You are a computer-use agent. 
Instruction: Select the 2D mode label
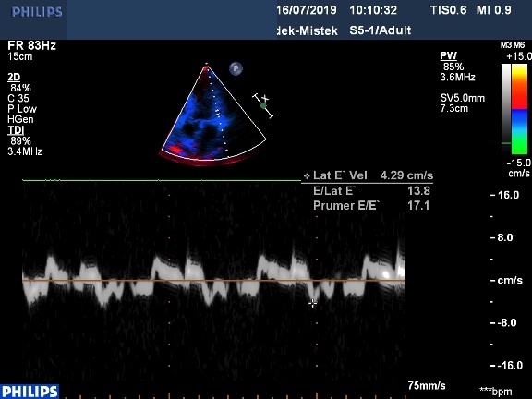coord(14,78)
